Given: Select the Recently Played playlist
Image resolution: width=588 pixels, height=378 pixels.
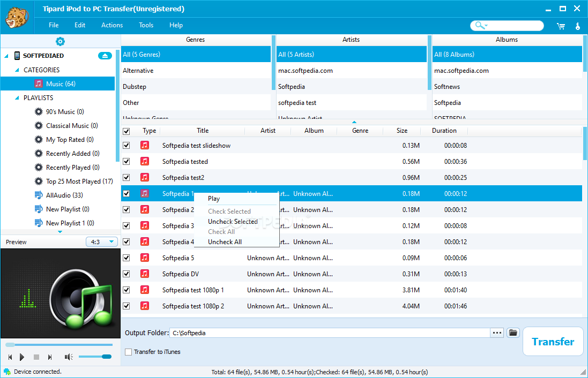Looking at the screenshot, I should tap(72, 167).
